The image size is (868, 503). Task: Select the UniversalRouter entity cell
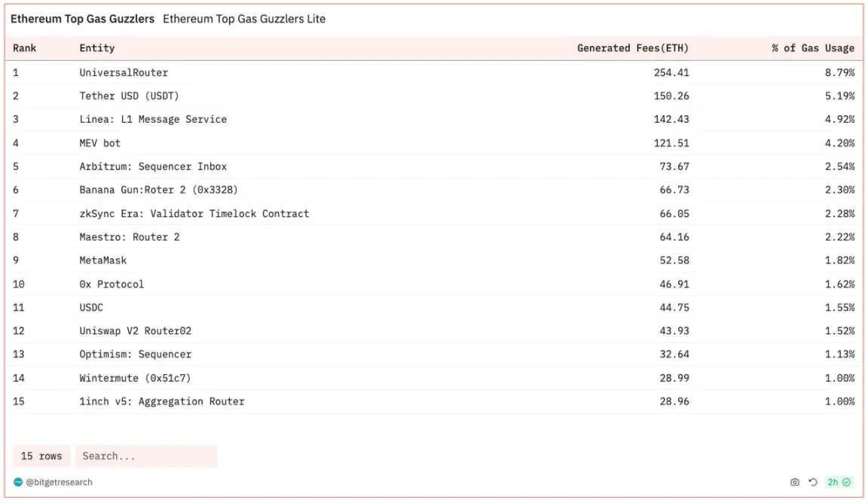(124, 72)
